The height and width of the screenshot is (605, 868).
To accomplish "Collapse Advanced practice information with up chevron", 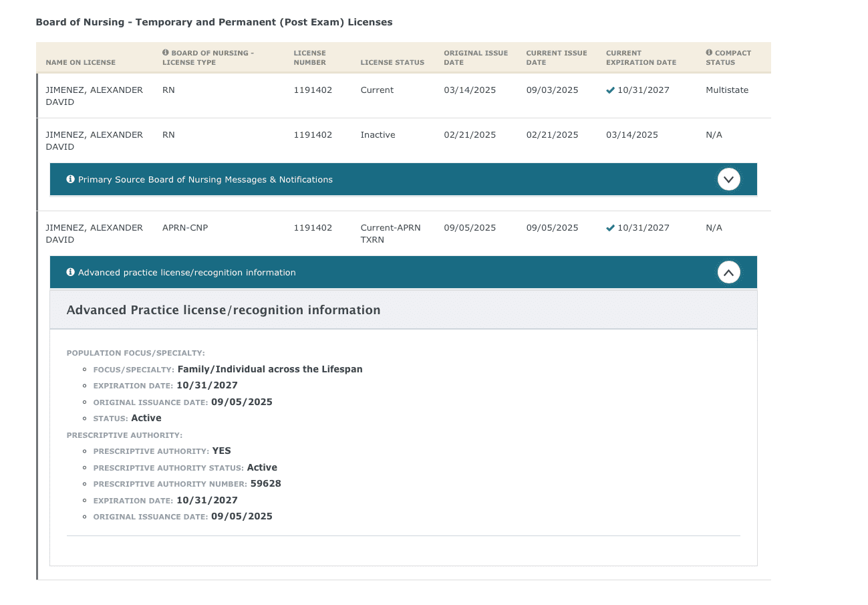I will [728, 272].
